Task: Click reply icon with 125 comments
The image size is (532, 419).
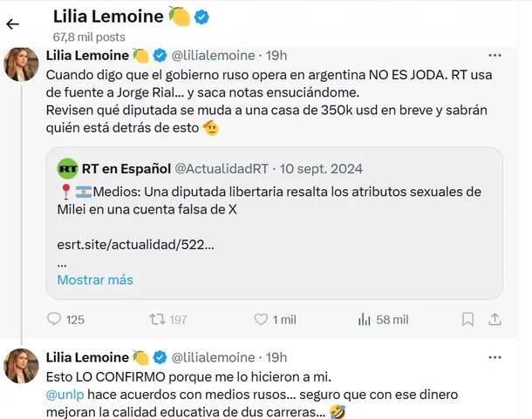Action: pos(54,320)
